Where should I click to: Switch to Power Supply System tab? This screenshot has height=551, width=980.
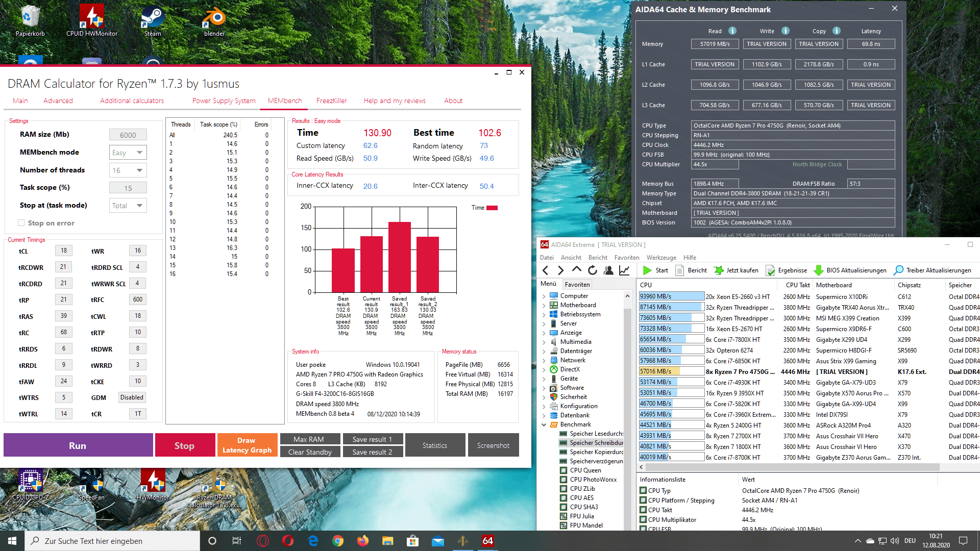(224, 101)
